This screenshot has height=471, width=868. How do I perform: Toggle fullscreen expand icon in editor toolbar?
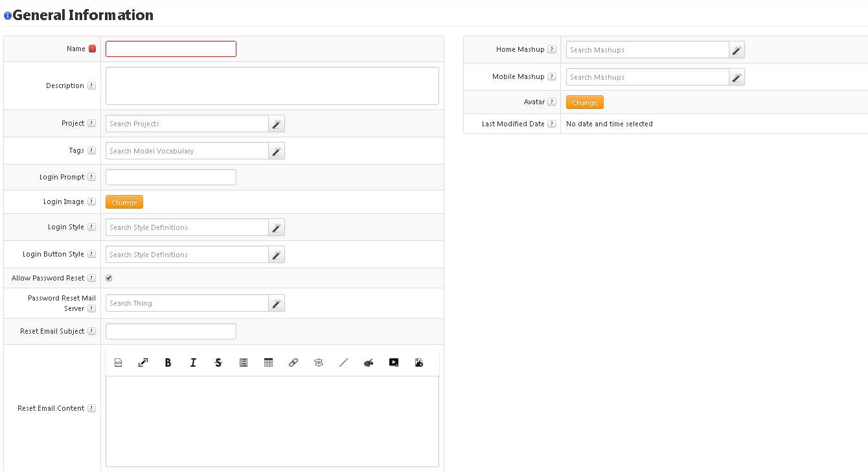click(x=143, y=363)
